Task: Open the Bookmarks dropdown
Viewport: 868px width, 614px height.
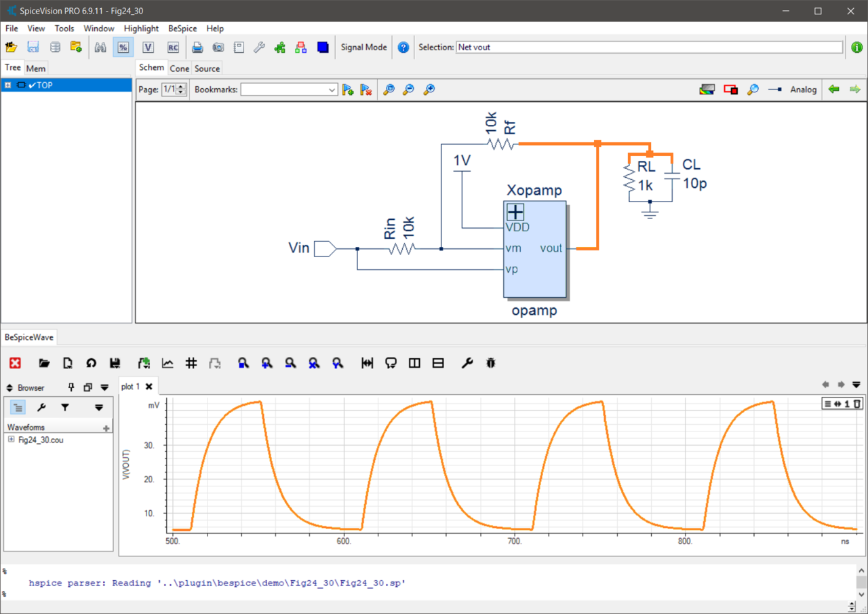Action: 332,90
